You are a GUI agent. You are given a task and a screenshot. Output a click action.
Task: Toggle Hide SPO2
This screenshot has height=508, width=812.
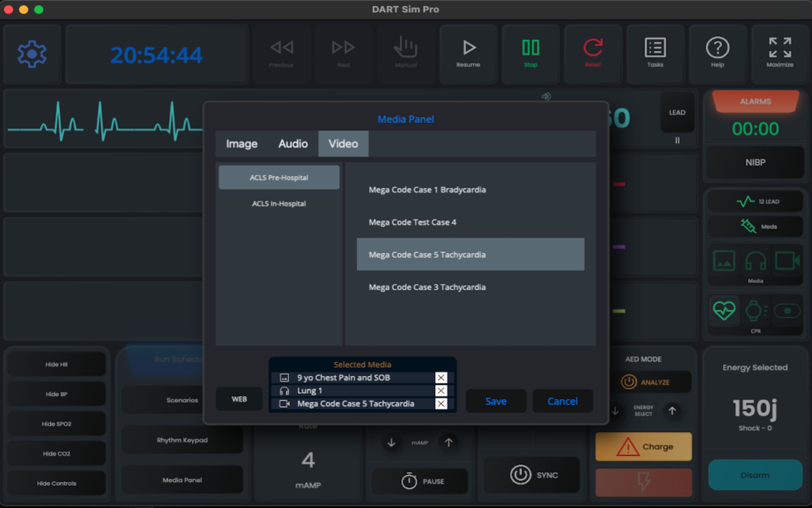56,424
